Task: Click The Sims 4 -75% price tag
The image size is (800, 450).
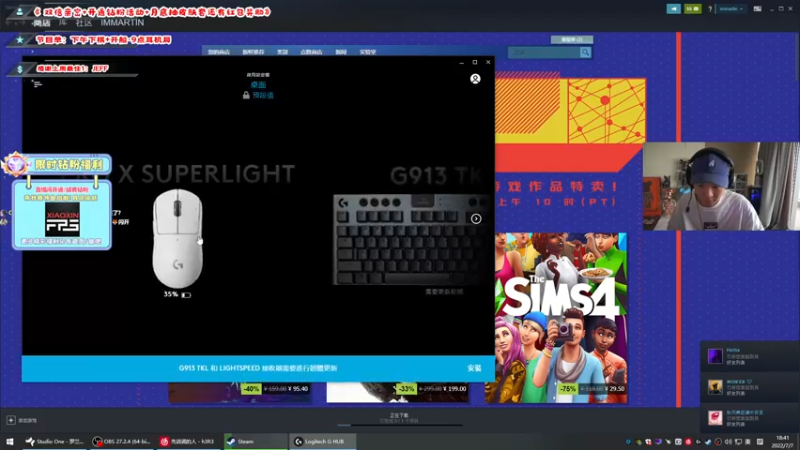Action: (x=591, y=389)
